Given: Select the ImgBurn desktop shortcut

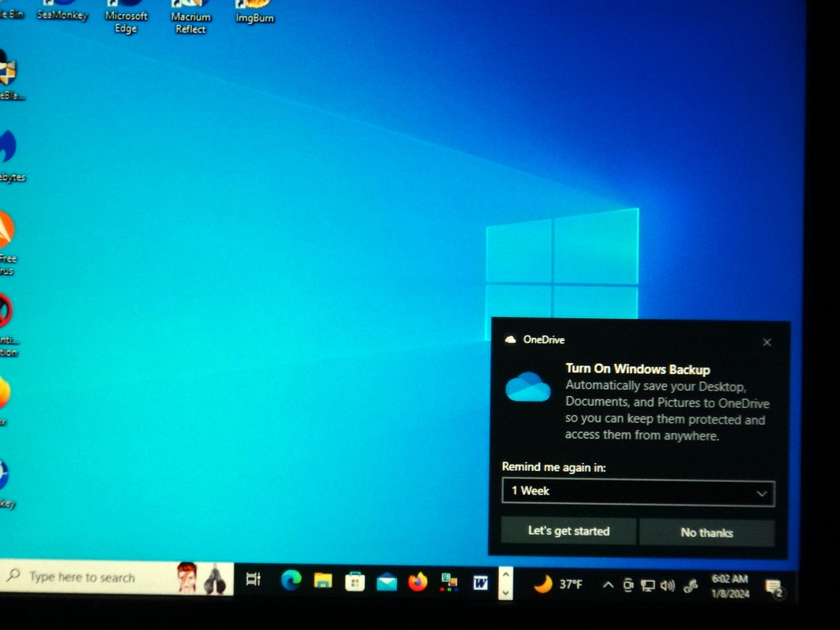Looking at the screenshot, I should [254, 13].
